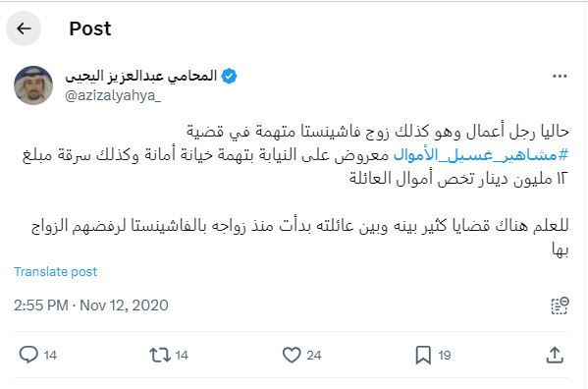
Task: Click the reply speech bubble icon
Action: [x=28, y=355]
